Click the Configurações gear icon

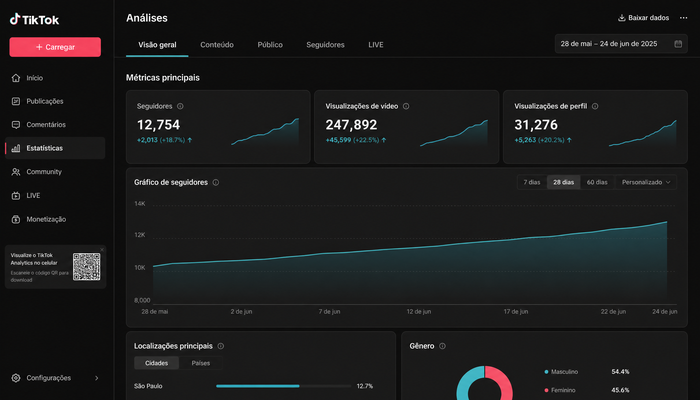pos(16,378)
